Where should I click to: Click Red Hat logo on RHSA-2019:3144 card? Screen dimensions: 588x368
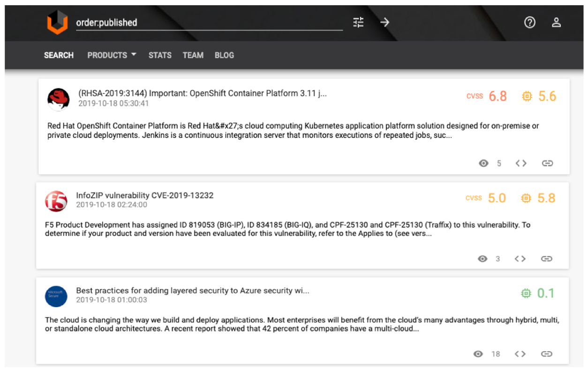[59, 99]
